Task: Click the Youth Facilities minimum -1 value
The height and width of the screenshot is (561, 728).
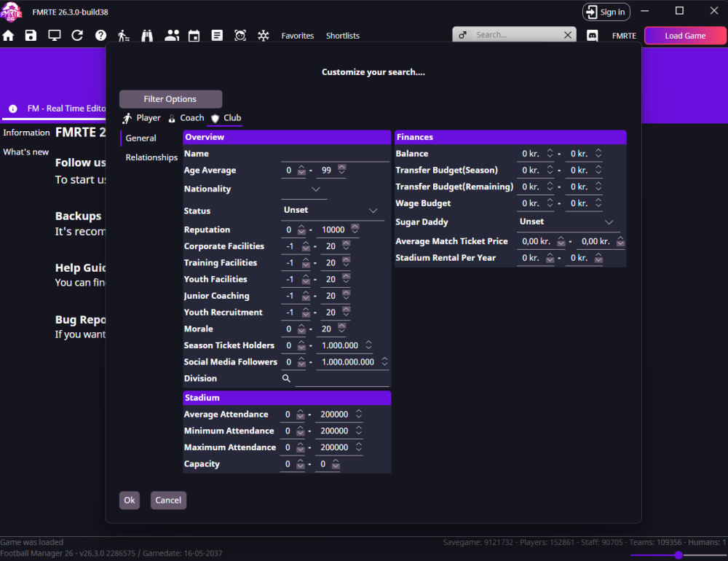Action: point(290,279)
